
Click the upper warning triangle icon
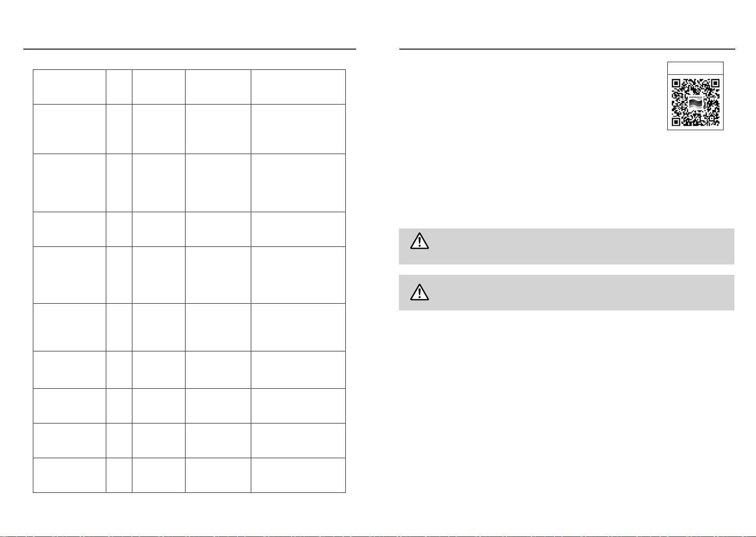[x=420, y=241]
